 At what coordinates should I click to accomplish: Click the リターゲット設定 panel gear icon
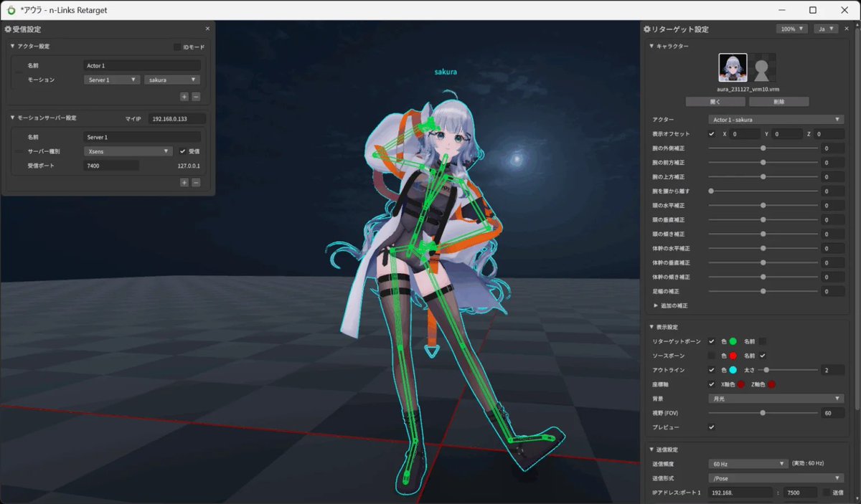[646, 29]
